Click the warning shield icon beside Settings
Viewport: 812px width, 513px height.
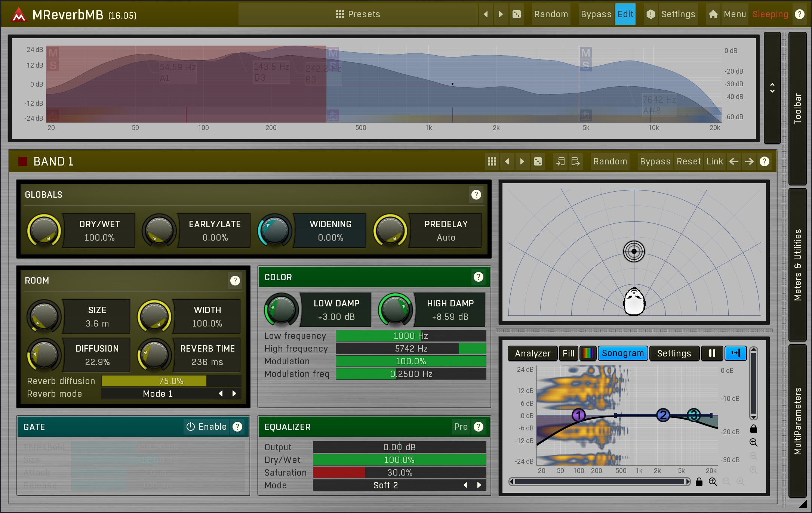pos(650,14)
